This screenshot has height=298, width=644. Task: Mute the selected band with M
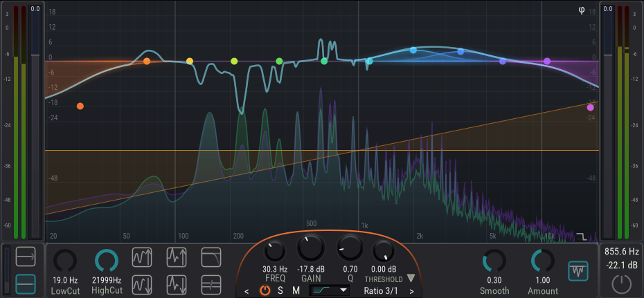click(296, 291)
